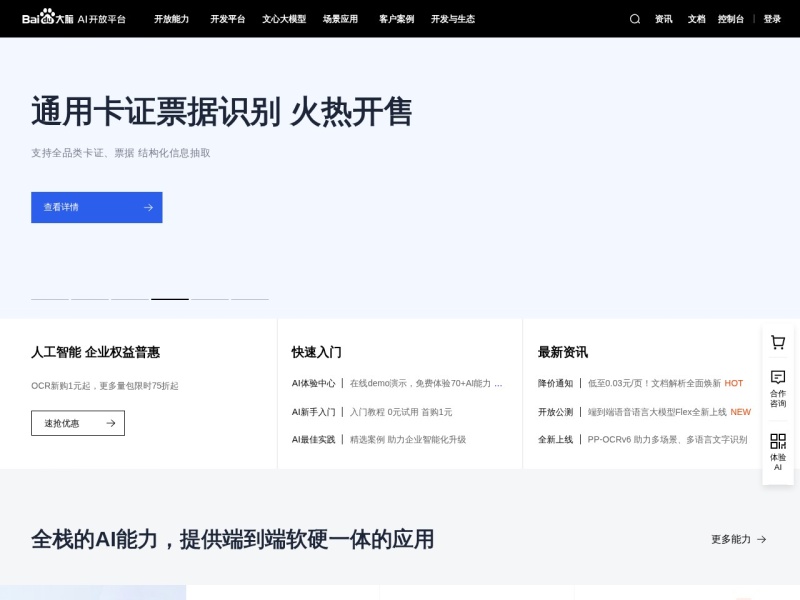This screenshot has width=800, height=600.
Task: Select the active fourth carousel indicator
Action: (170, 299)
